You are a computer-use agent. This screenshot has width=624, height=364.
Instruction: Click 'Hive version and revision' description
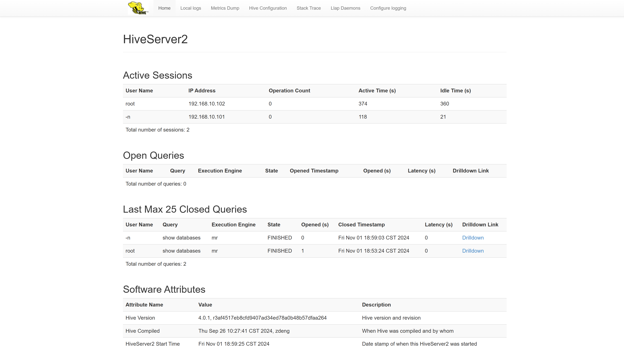point(391,318)
